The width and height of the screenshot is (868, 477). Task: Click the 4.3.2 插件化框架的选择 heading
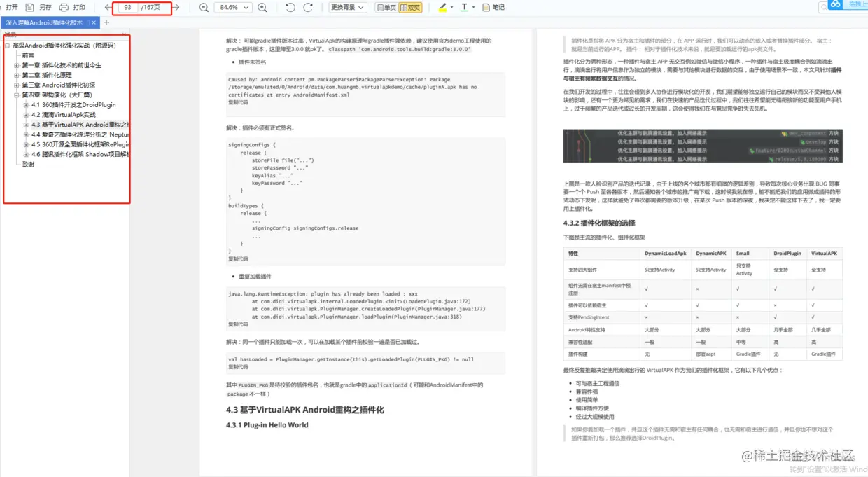pyautogui.click(x=599, y=223)
